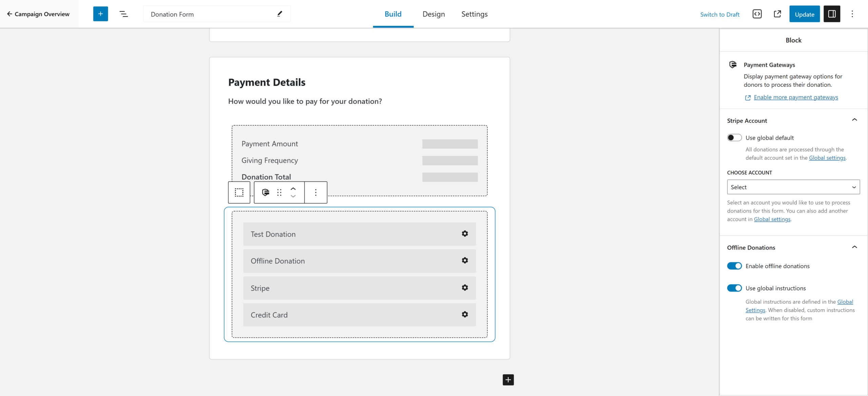
Task: Click the pencil icon to rename Donation Form
Action: [280, 14]
